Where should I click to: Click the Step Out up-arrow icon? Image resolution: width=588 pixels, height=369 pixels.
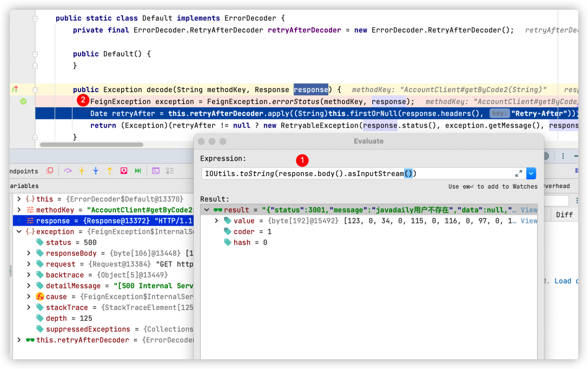point(110,171)
